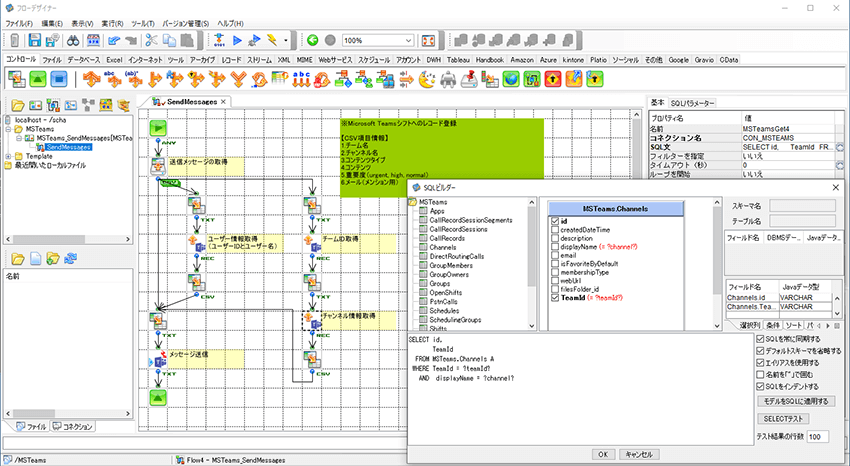Click the SQL statement text area
This screenshot has height=466, width=850.
click(580, 389)
